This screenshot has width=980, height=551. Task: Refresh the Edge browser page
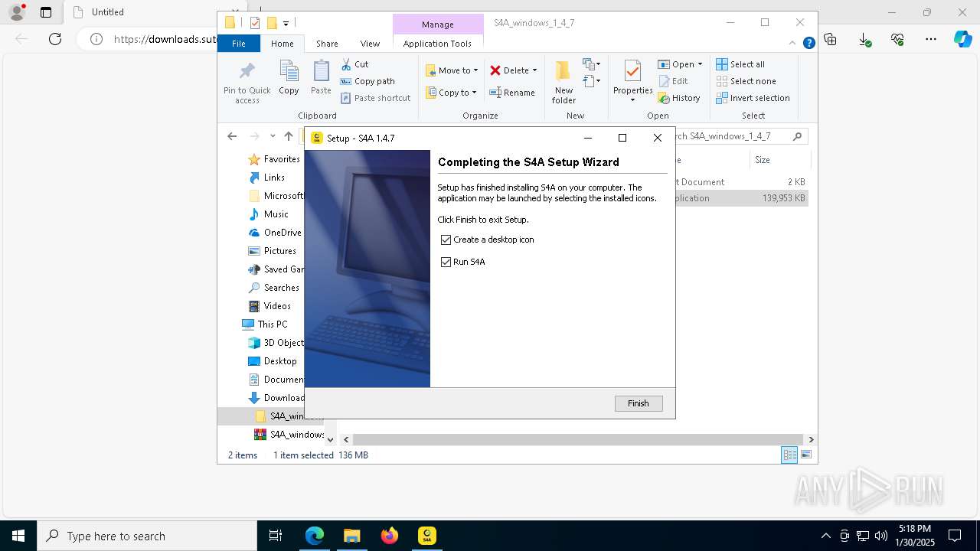click(x=55, y=38)
